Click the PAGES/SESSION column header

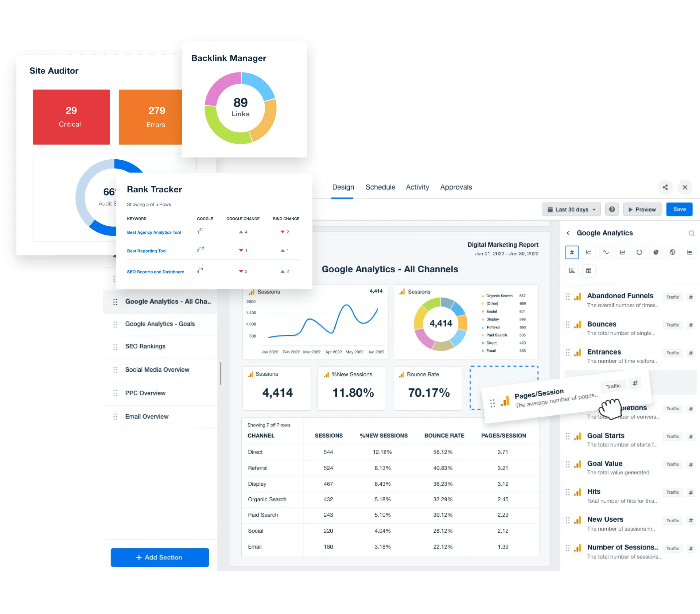tap(504, 436)
